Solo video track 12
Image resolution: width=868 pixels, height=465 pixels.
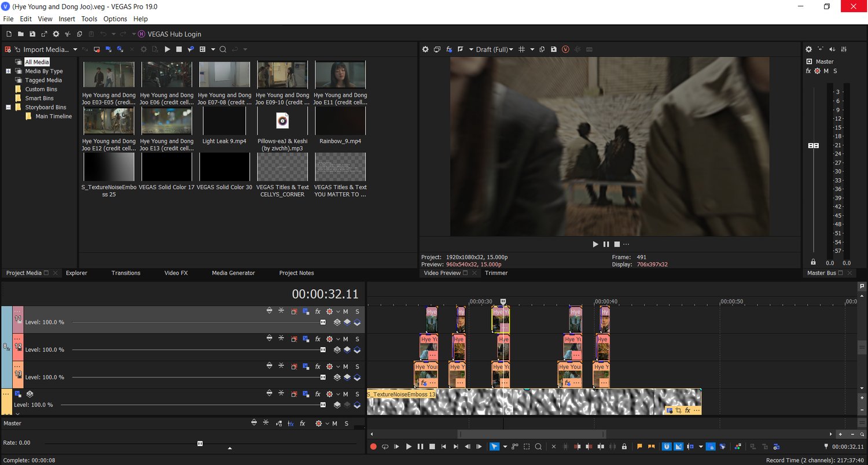click(x=357, y=339)
